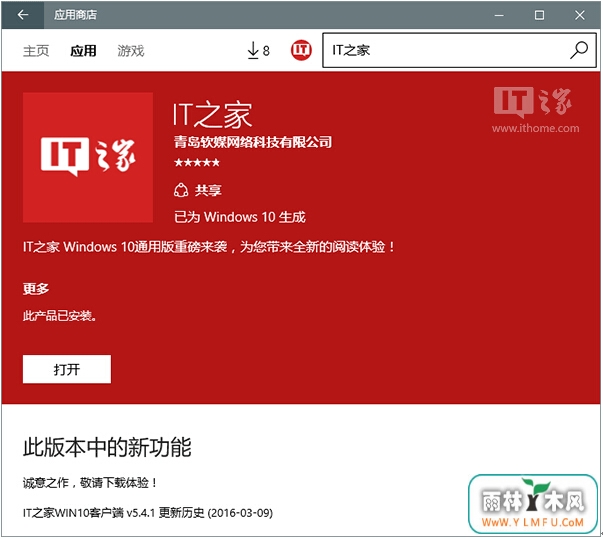The width and height of the screenshot is (603, 539).
Task: Maximize the 应用商店 window
Action: tap(539, 15)
